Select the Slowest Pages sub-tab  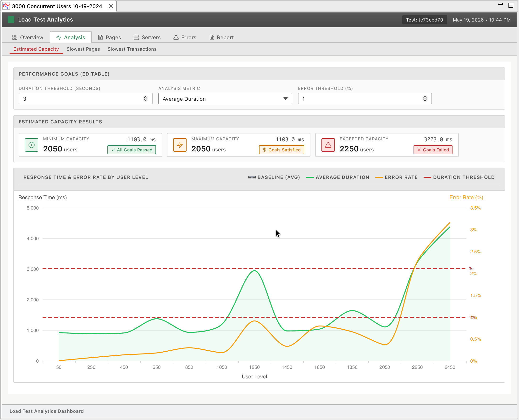point(83,49)
